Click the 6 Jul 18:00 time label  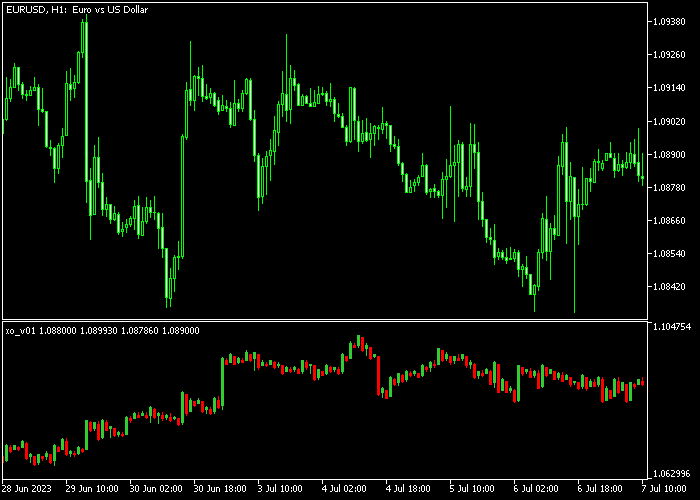pos(600,488)
